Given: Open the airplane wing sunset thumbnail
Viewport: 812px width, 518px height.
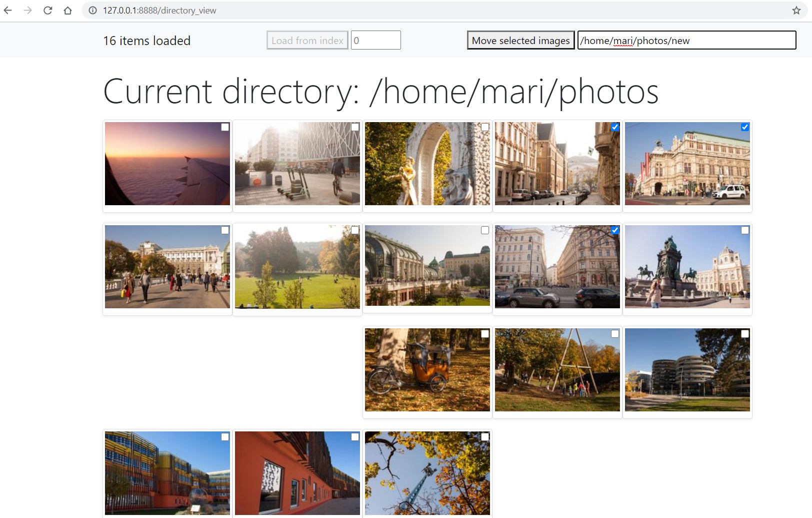Looking at the screenshot, I should point(167,164).
